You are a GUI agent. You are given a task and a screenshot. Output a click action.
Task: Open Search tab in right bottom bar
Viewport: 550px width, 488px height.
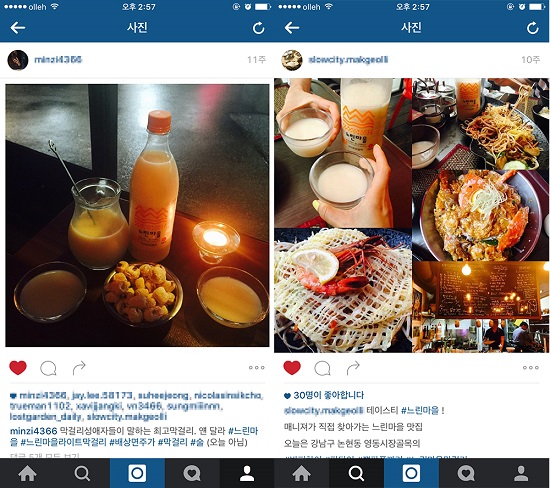pos(356,474)
